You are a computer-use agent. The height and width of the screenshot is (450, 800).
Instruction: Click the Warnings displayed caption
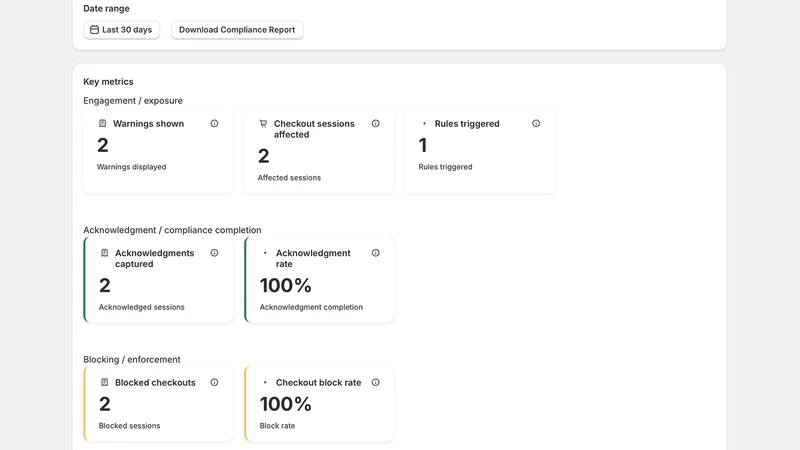[x=132, y=167]
